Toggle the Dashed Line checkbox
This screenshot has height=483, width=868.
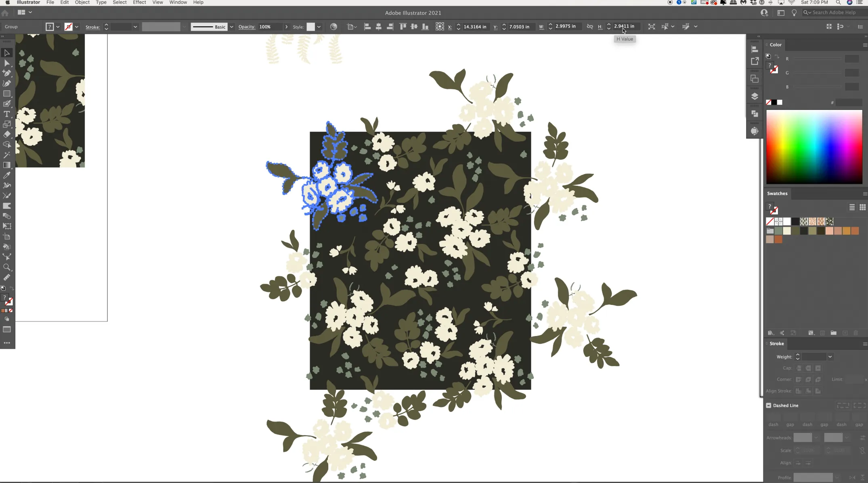pos(769,405)
